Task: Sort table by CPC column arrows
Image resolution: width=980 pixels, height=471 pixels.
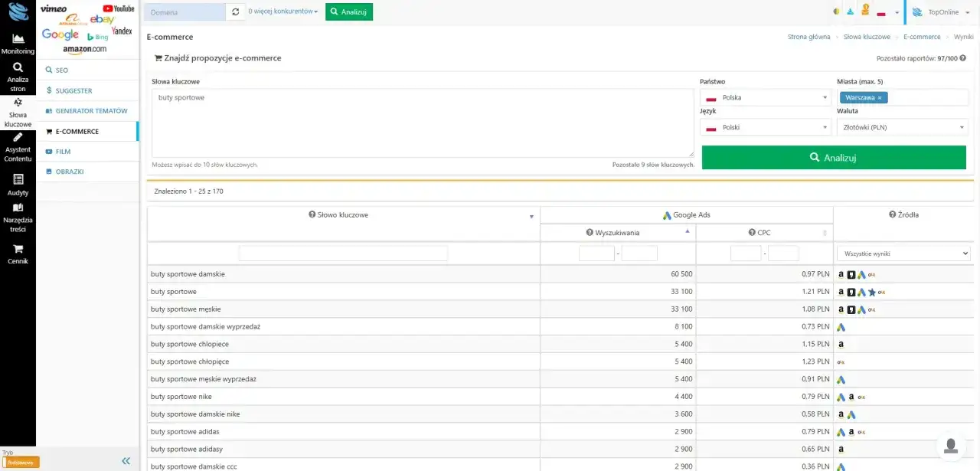Action: click(x=825, y=233)
